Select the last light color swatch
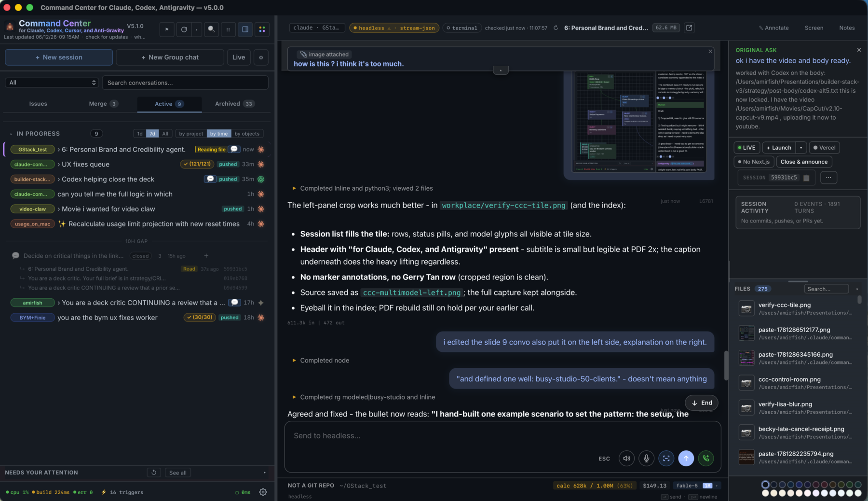The width and height of the screenshot is (868, 501). click(x=858, y=493)
